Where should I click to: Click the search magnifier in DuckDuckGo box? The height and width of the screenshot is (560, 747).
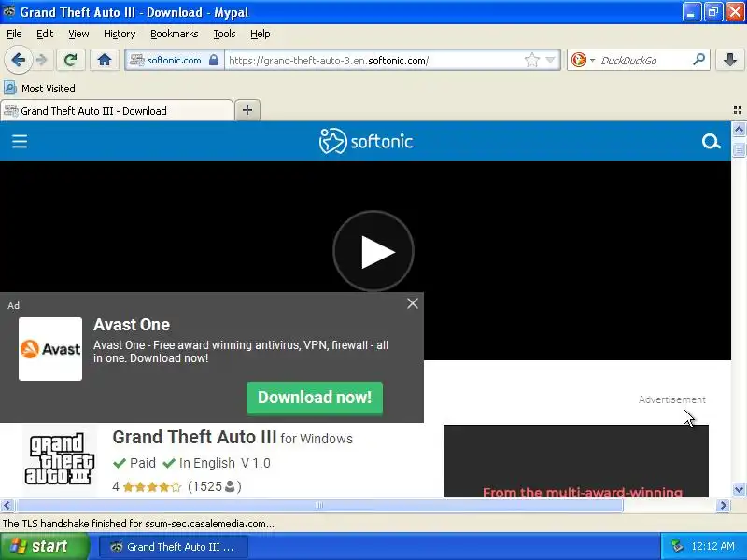pos(698,60)
